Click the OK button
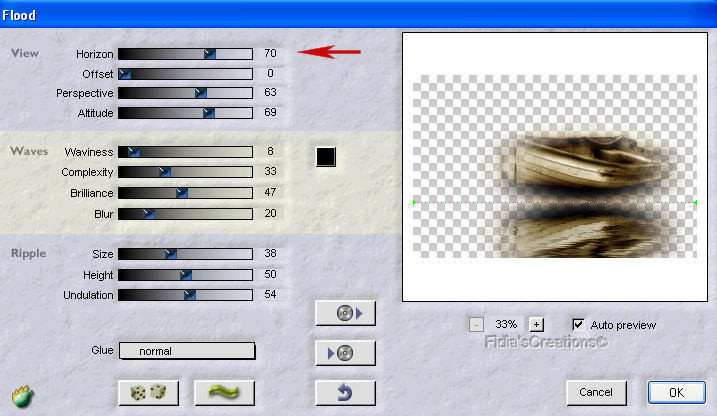Viewport: 717px width, 416px height. point(676,392)
